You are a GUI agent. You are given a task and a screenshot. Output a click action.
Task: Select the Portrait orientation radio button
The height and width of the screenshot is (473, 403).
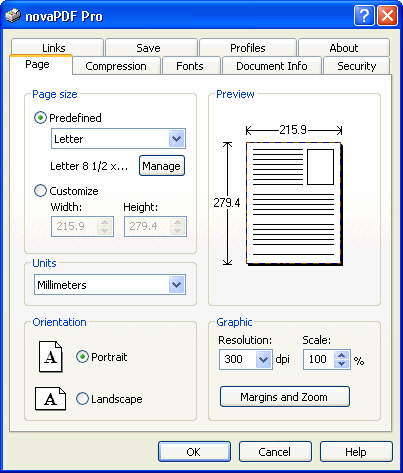coord(82,357)
